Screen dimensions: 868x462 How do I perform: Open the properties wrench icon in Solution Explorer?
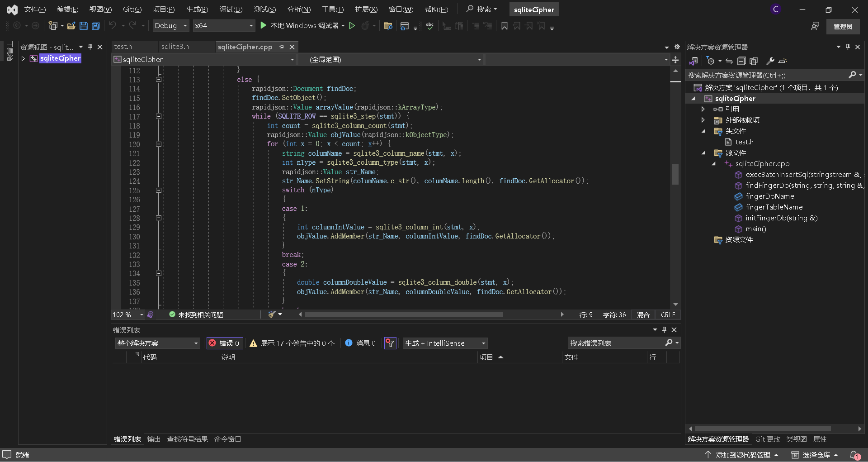point(770,61)
